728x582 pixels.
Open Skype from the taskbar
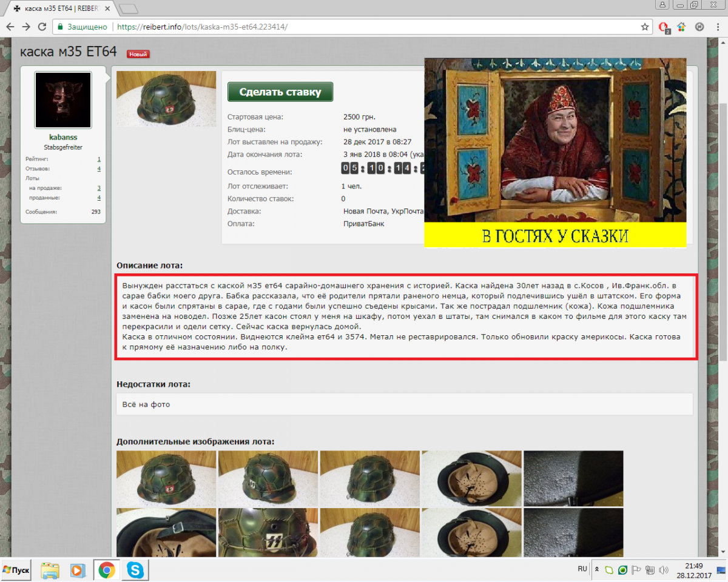[x=135, y=570]
